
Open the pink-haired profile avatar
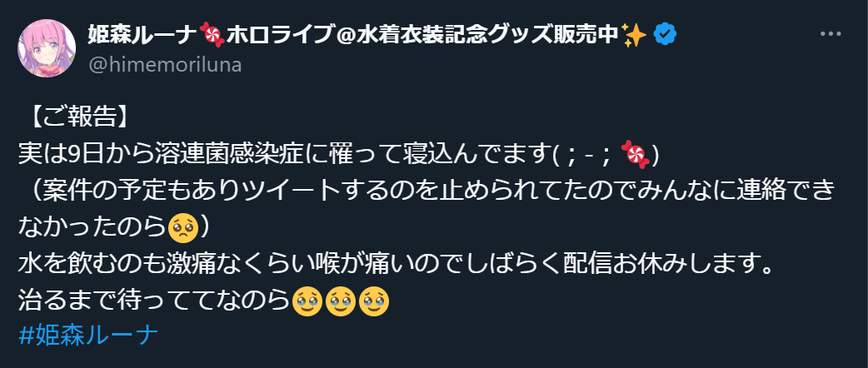point(47,48)
